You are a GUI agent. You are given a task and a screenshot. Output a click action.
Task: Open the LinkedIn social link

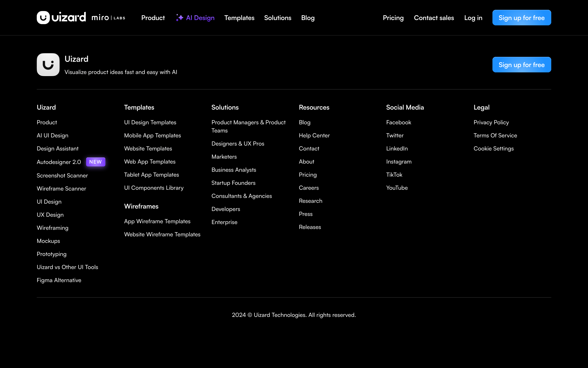click(397, 148)
